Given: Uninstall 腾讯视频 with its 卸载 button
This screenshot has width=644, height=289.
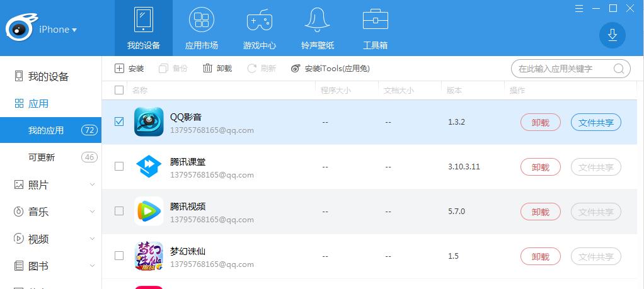Looking at the screenshot, I should coord(541,212).
